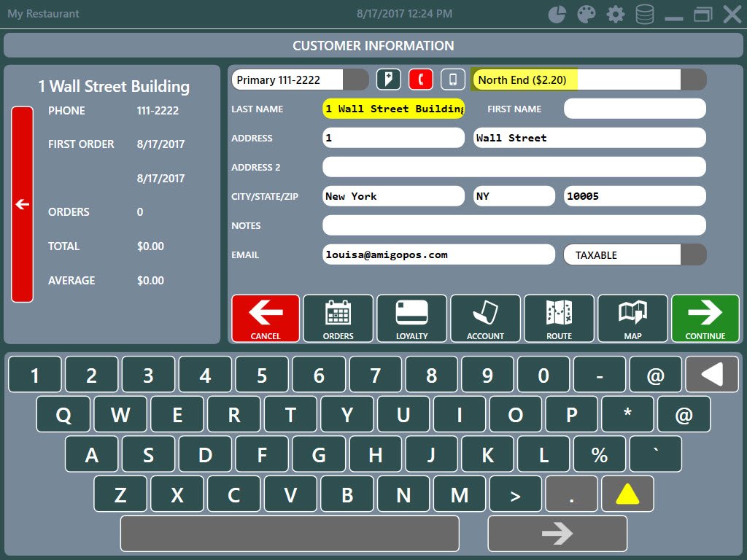The height and width of the screenshot is (560, 747).
Task: View customer Orders history
Action: click(338, 319)
